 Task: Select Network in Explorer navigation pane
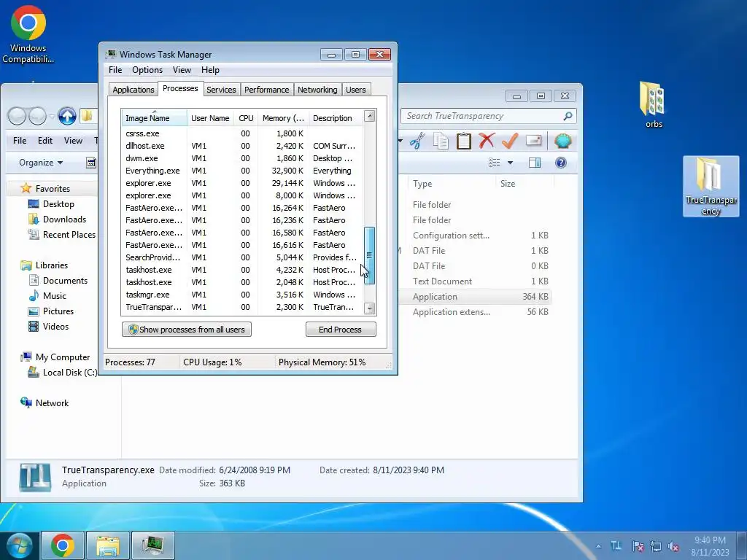44,402
